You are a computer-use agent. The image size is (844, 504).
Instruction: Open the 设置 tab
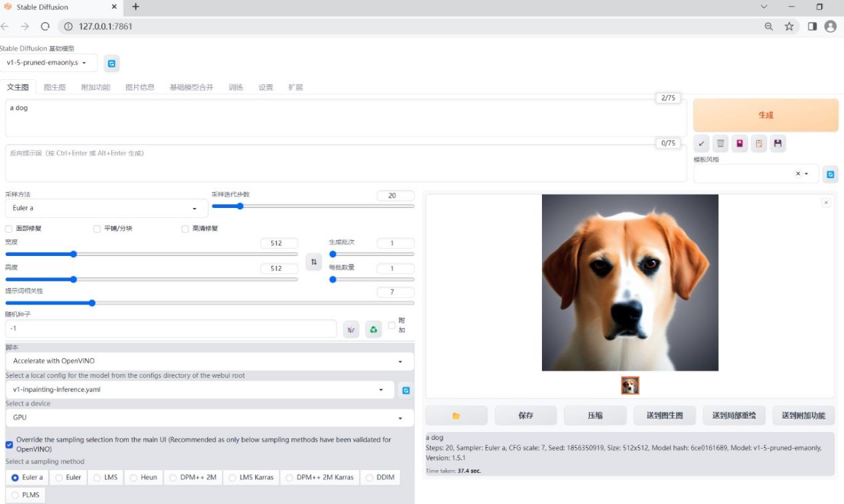(265, 87)
